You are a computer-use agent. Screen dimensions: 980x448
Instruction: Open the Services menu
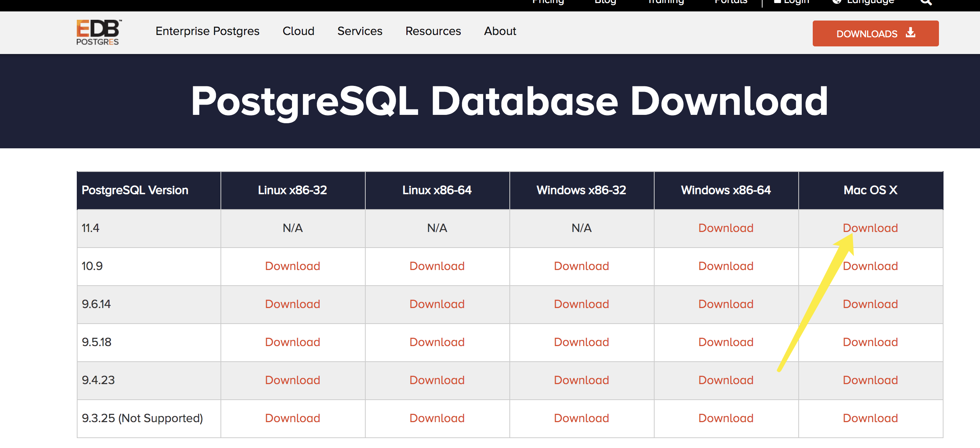(360, 31)
